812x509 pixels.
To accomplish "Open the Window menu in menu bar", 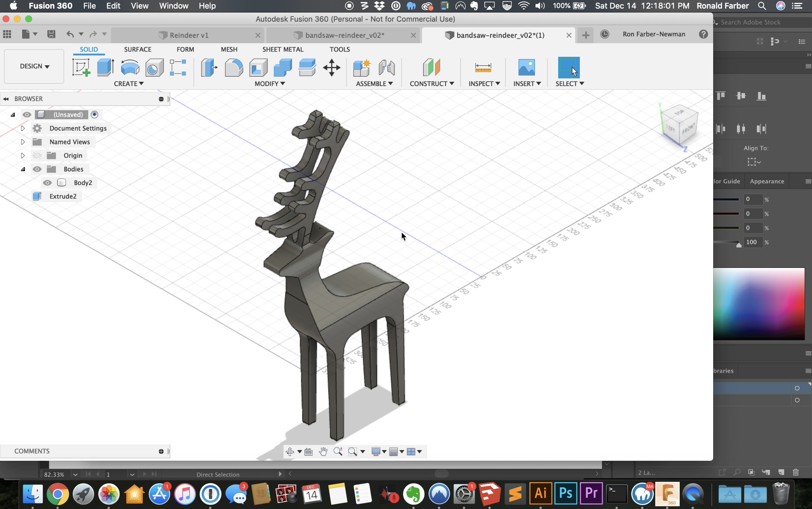I will [x=174, y=6].
